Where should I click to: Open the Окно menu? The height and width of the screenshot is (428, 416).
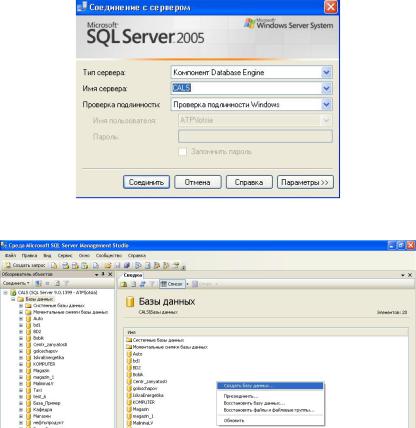[x=84, y=256]
